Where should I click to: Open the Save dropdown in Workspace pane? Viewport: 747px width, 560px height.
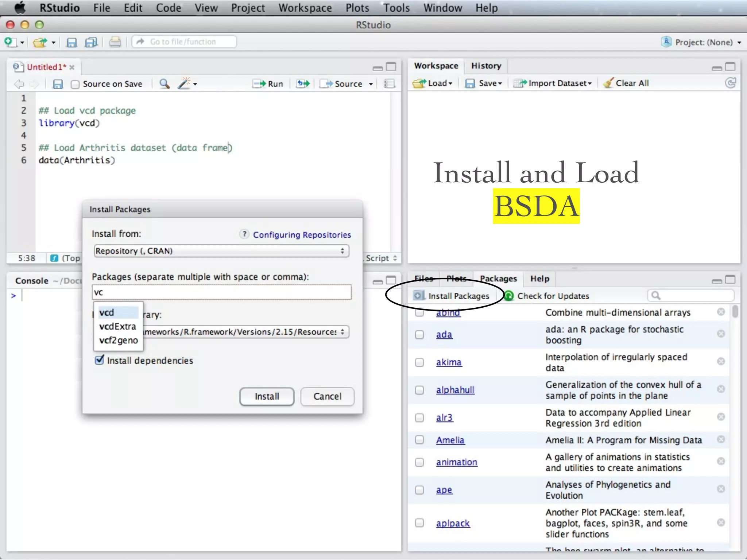(484, 83)
